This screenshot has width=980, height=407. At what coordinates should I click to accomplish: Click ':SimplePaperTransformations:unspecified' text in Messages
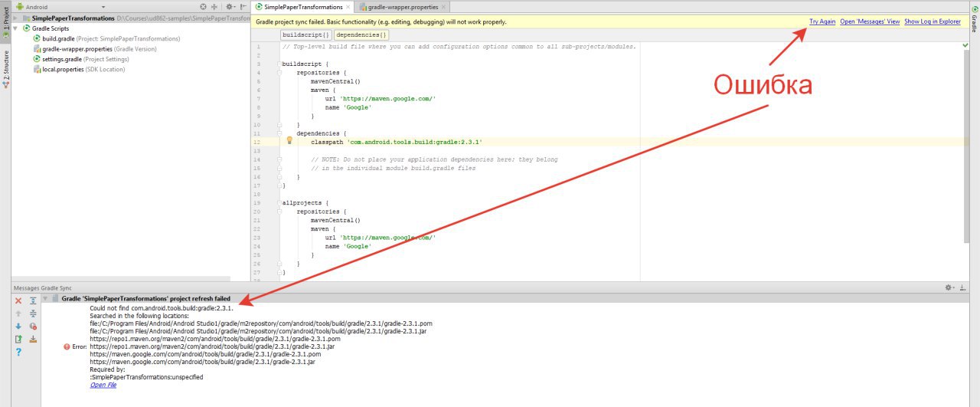(x=146, y=377)
